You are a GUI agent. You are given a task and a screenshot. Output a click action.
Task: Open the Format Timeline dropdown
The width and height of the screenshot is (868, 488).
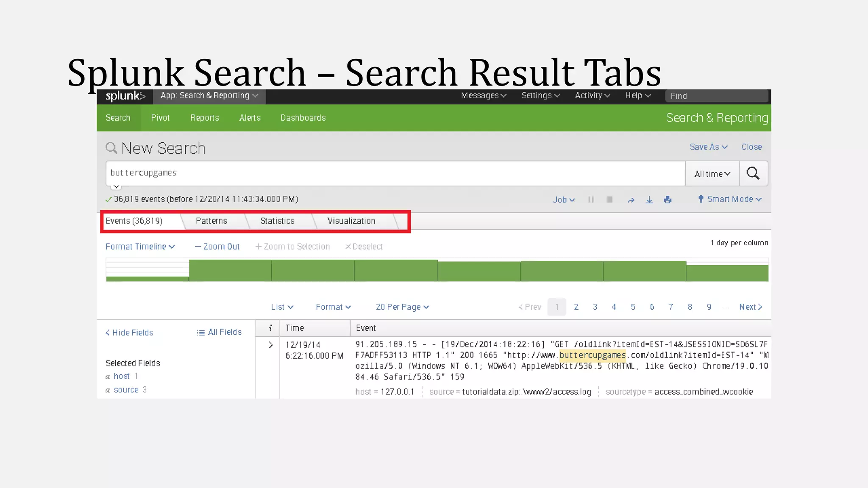(x=140, y=247)
